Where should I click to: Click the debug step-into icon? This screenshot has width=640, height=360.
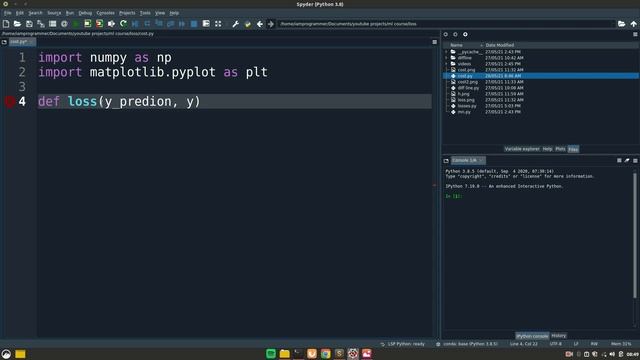point(159,24)
